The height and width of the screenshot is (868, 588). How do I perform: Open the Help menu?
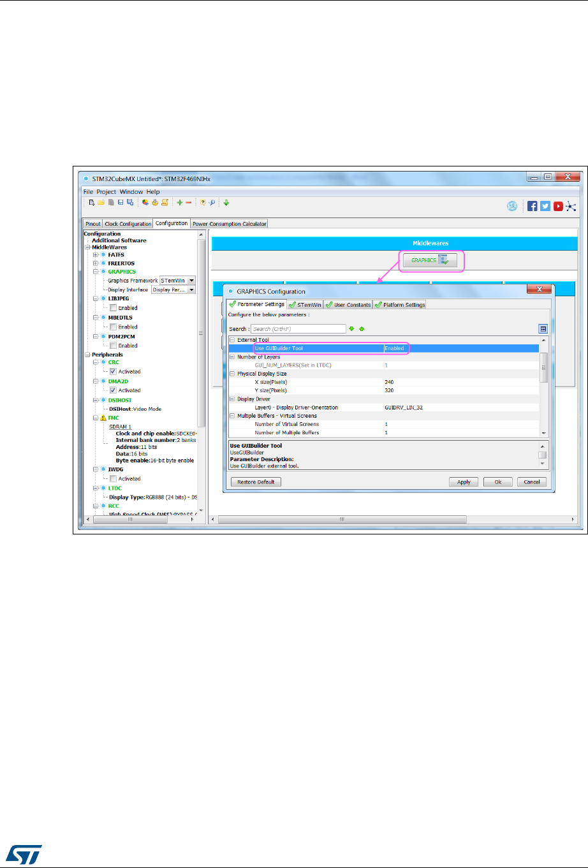(153, 191)
